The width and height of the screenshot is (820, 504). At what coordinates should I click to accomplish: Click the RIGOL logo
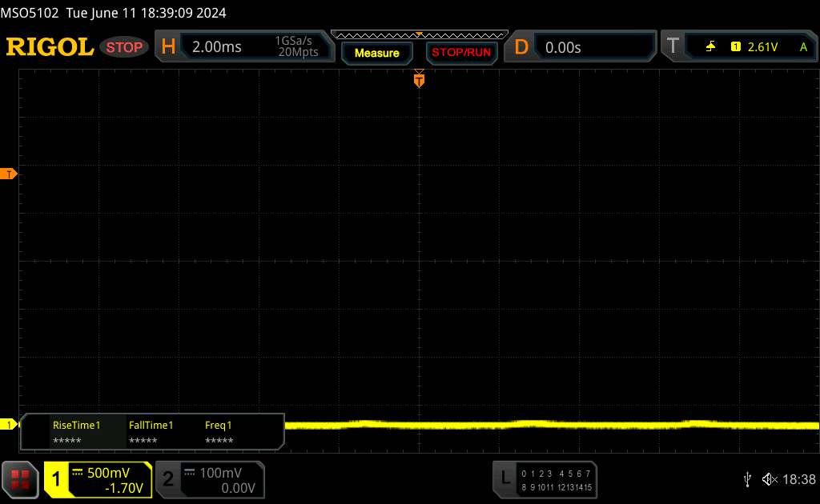point(50,47)
